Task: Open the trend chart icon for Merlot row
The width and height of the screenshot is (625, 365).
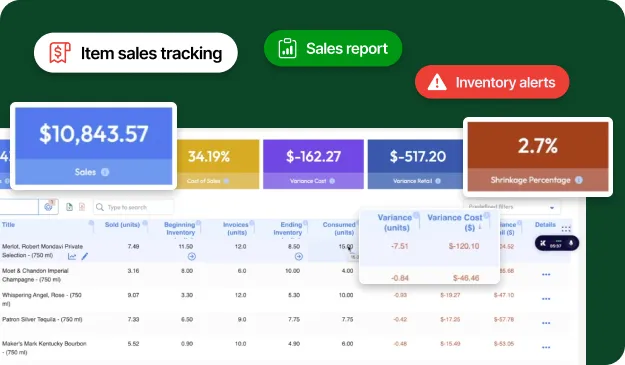Action: [x=72, y=257]
